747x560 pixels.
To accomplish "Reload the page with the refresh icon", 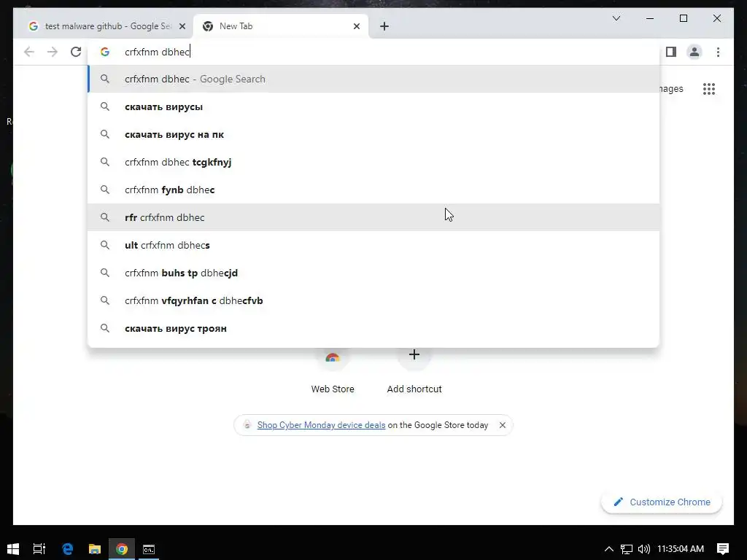I will [76, 52].
